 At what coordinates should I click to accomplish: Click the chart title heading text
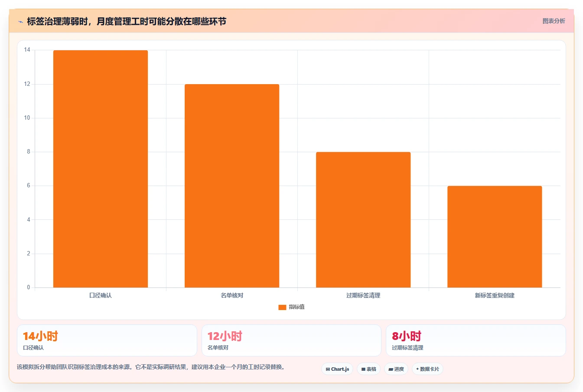click(x=127, y=21)
